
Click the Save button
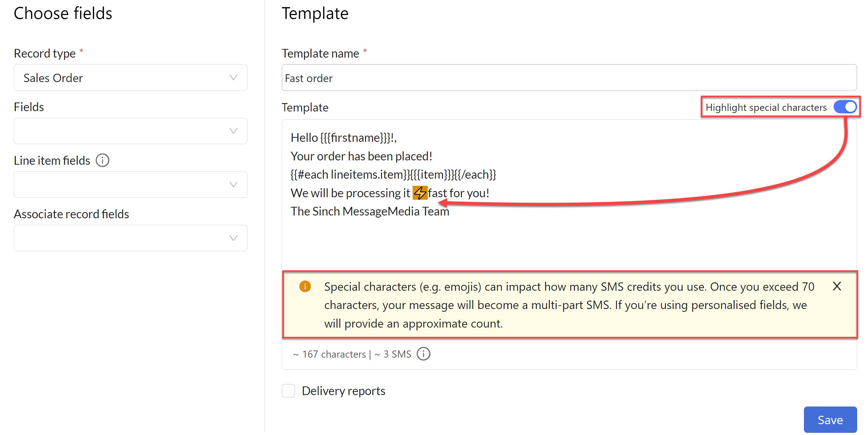point(830,420)
